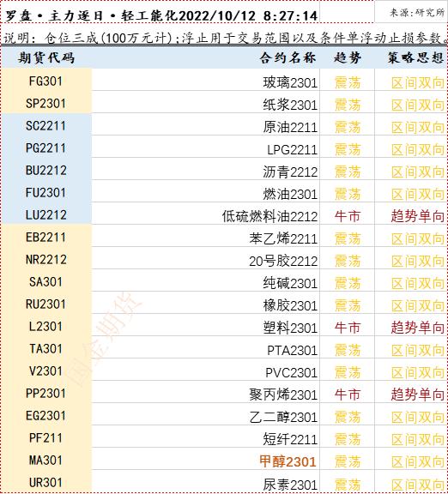Click the source label 来源:研究所
The width and height of the screenshot is (448, 494).
417,13
